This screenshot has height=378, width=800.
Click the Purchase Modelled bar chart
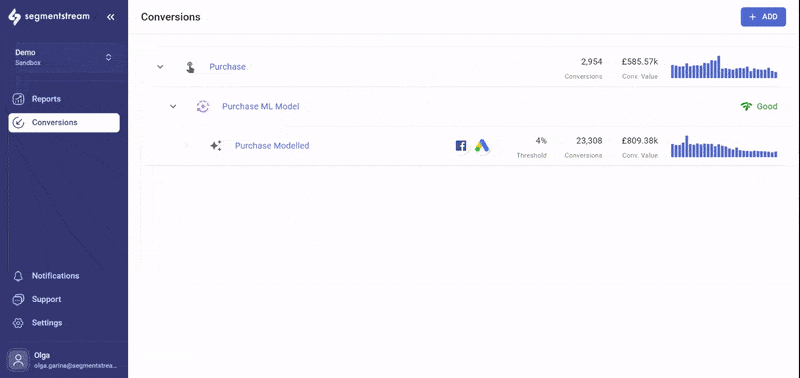[724, 146]
